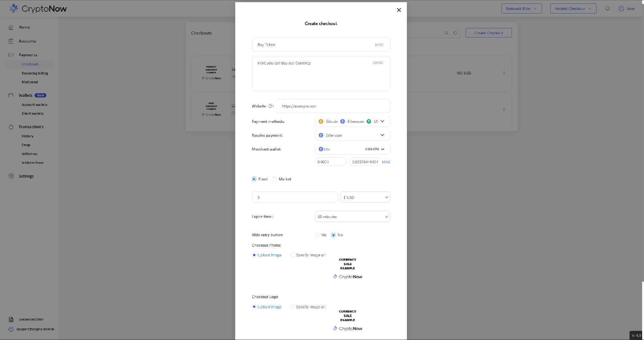Go to Home in sidebar

(x=24, y=27)
